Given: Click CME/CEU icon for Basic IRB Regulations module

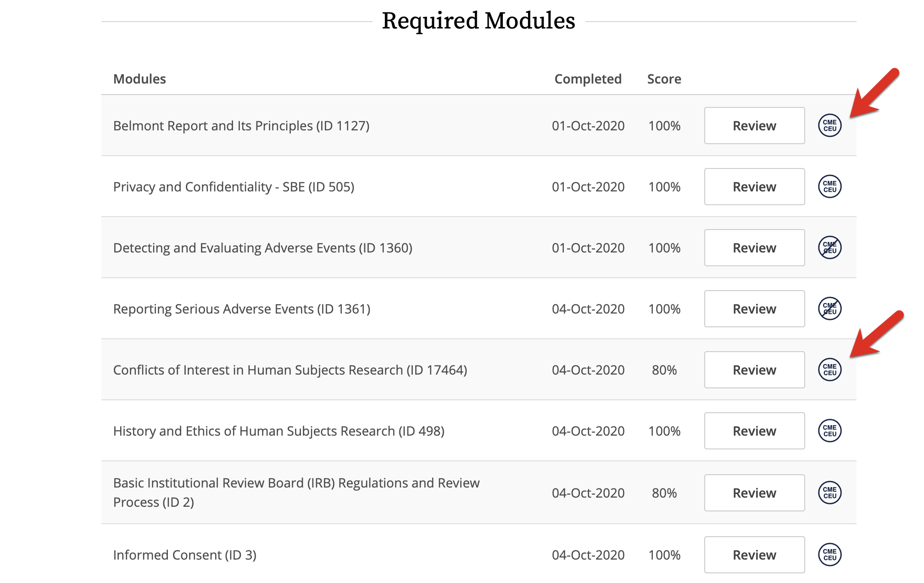Looking at the screenshot, I should 830,493.
